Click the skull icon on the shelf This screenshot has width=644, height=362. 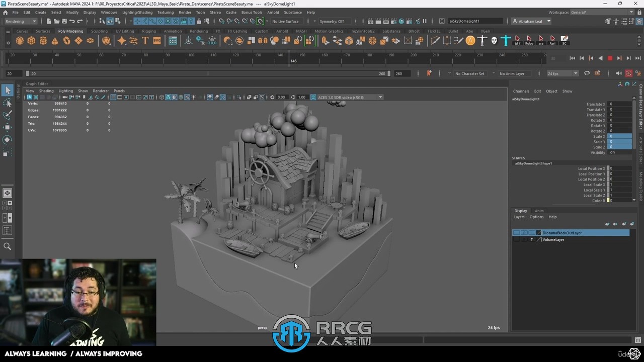point(494,41)
